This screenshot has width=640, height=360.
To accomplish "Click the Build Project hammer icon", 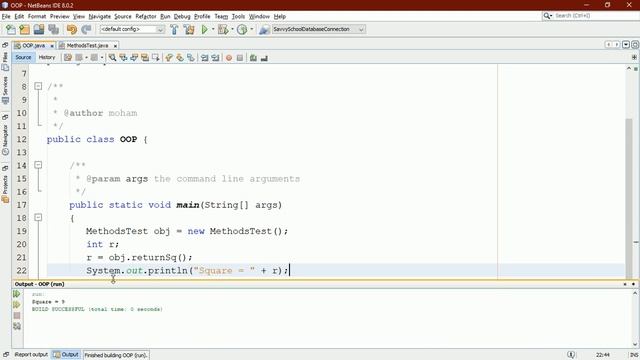I will 174,29.
